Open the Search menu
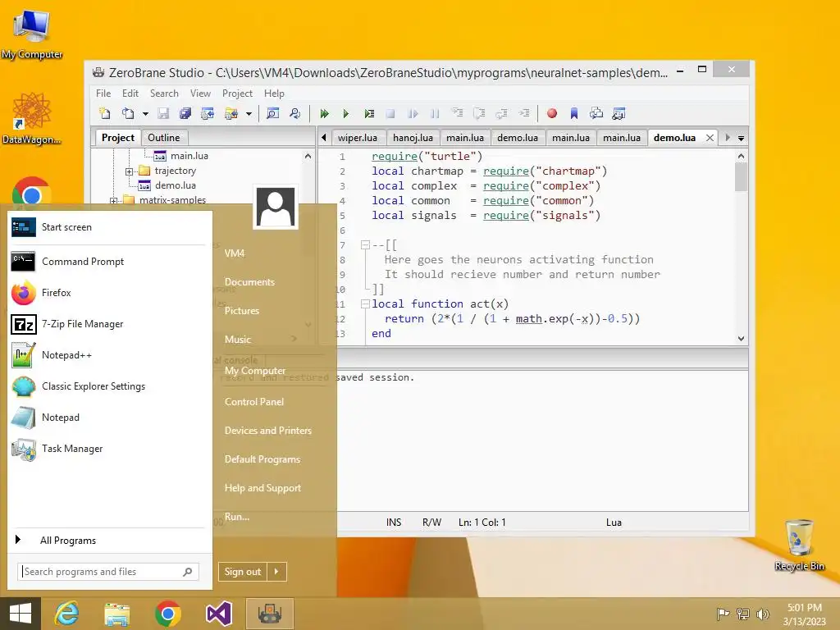 tap(164, 94)
